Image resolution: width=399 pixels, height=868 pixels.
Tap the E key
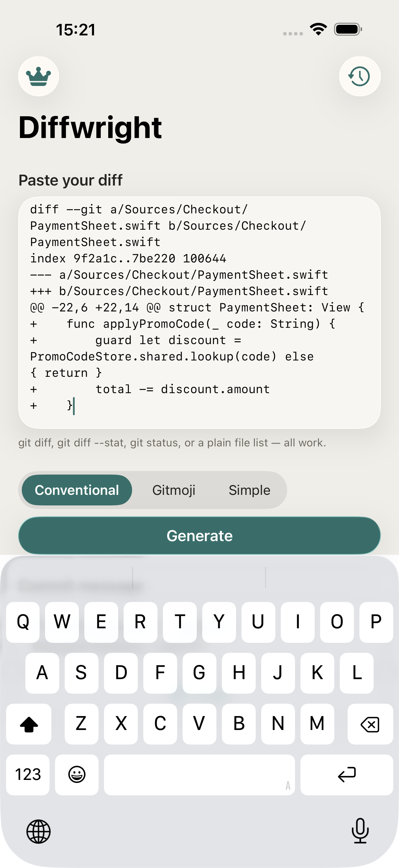pyautogui.click(x=101, y=622)
